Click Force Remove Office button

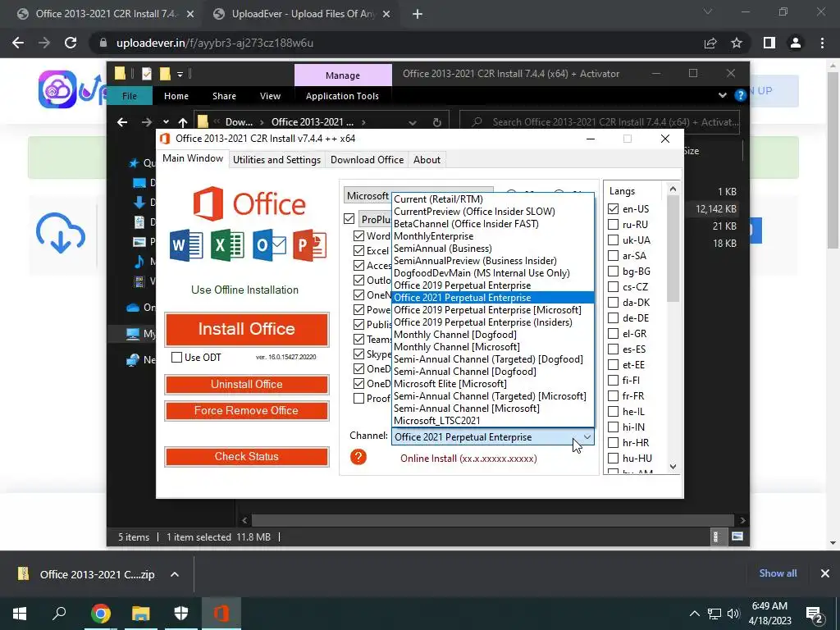coord(246,410)
